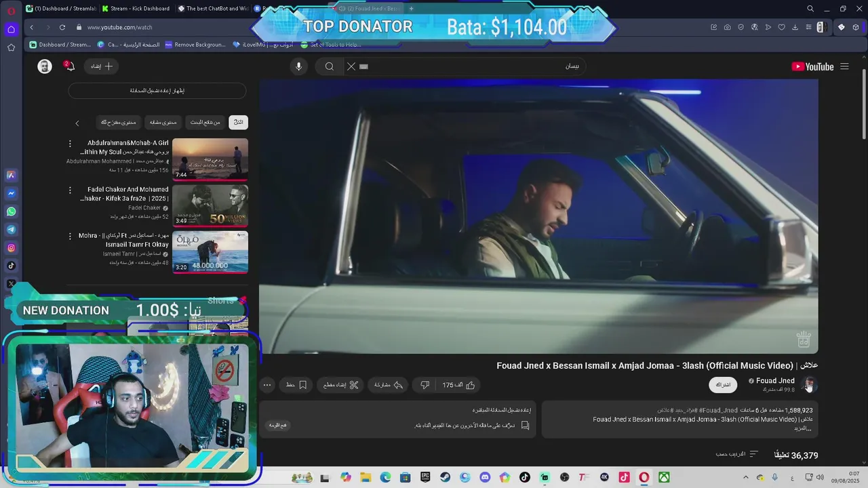This screenshot has height=488, width=868.
Task: Select 'محتوى مشابه' filter chip
Action: (x=163, y=122)
